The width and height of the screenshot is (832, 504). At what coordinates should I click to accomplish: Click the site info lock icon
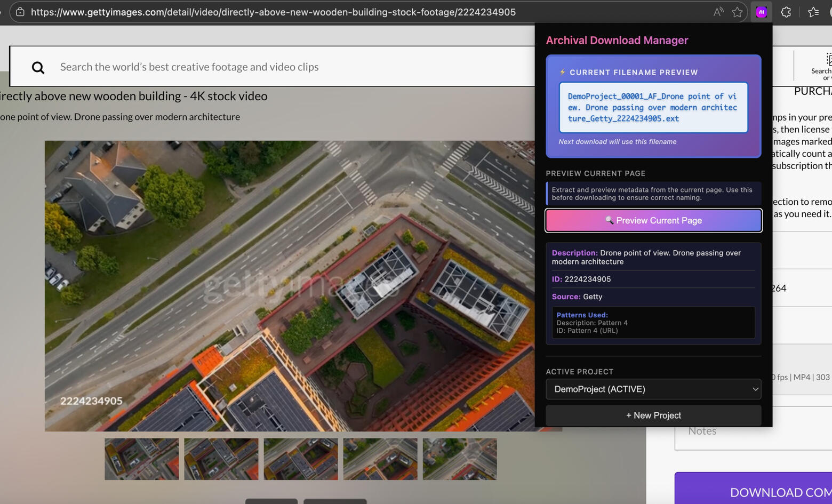[20, 12]
